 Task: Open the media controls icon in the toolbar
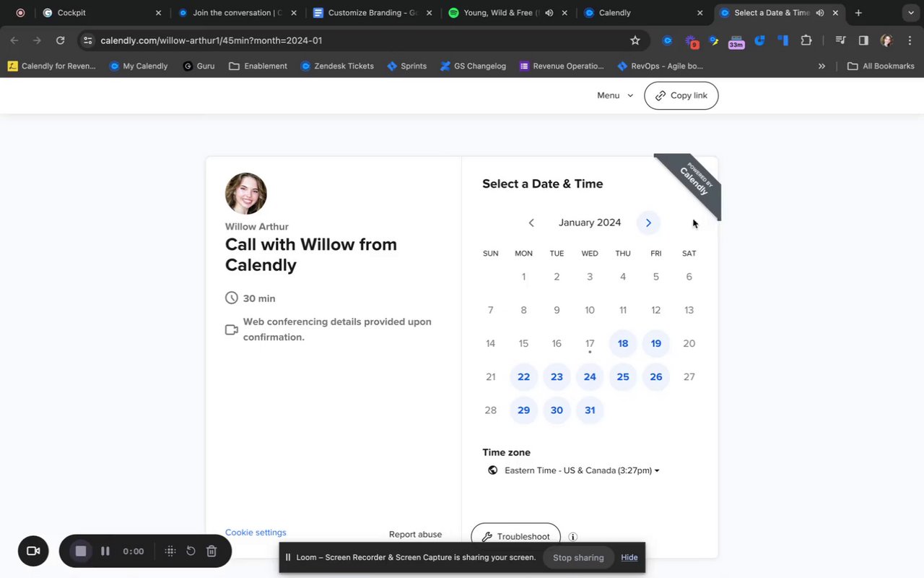pyautogui.click(x=840, y=40)
